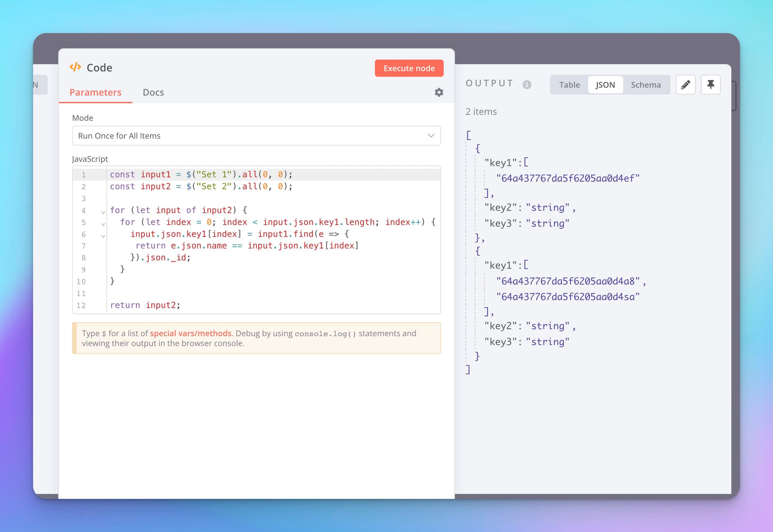Open the special vars/methods link

pyautogui.click(x=190, y=333)
